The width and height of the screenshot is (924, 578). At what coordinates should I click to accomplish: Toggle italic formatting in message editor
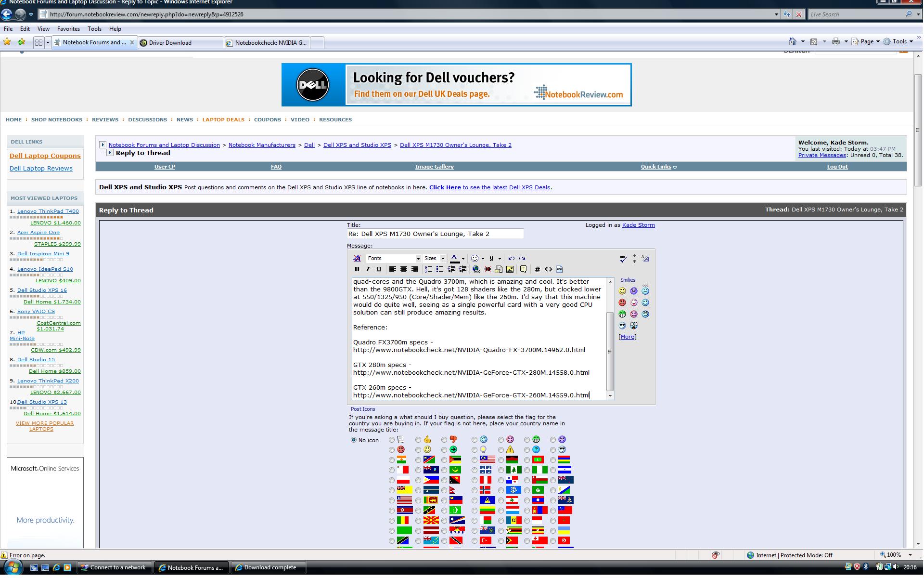click(368, 269)
